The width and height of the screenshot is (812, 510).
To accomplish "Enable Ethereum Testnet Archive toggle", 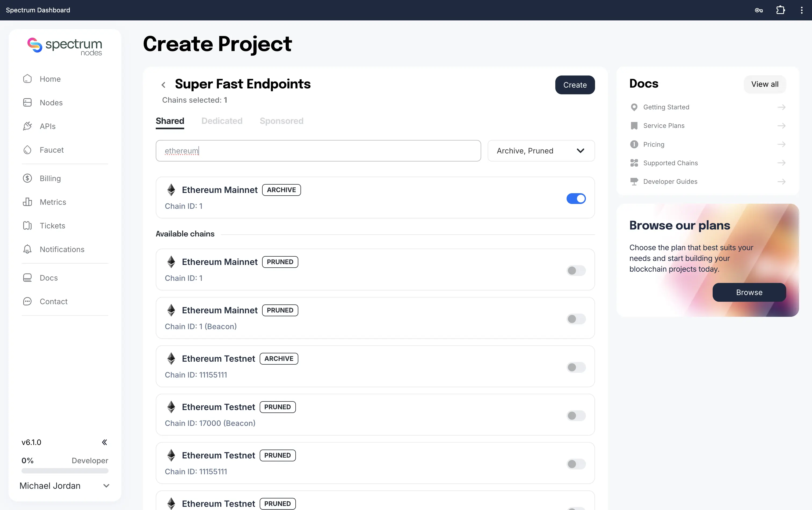I will (576, 367).
